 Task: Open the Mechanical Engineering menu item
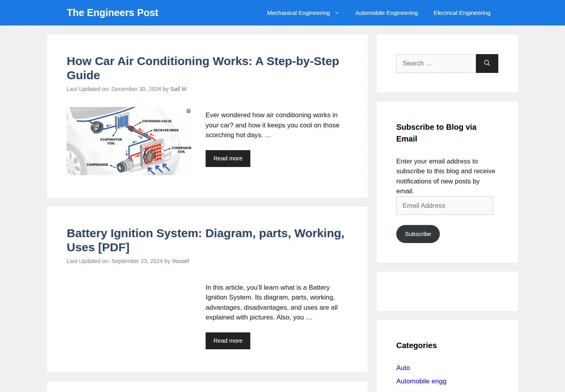pos(298,13)
